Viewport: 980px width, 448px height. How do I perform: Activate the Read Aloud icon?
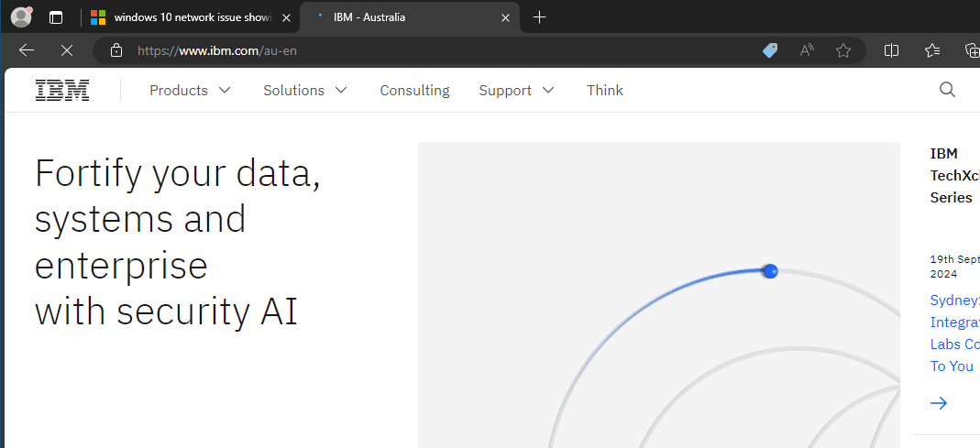(x=807, y=50)
